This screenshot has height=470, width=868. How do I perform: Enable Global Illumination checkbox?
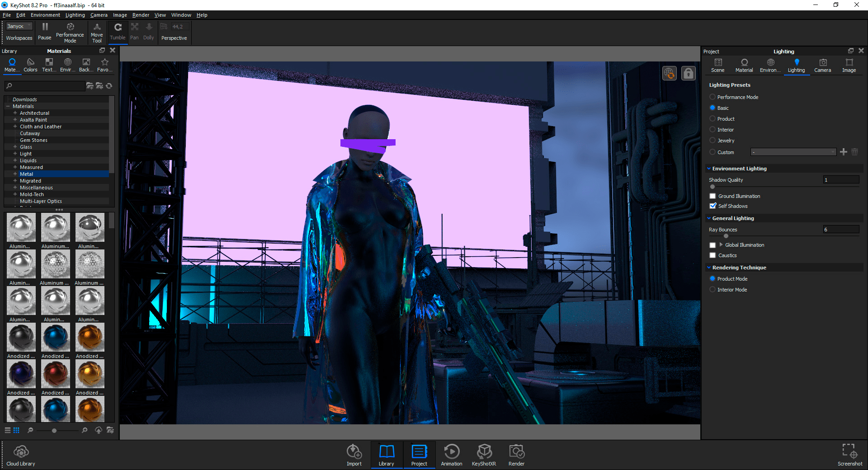[713, 245]
